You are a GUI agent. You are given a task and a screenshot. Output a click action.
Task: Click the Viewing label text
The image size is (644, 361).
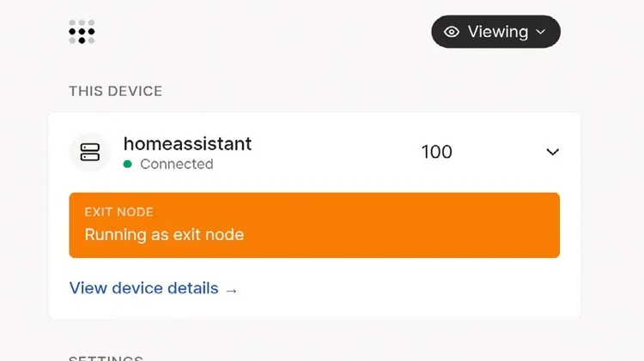498,32
